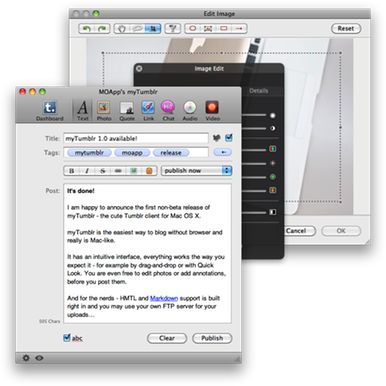386x386 pixels.
Task: Select the 'mytumblr' tag token
Action: pos(89,153)
